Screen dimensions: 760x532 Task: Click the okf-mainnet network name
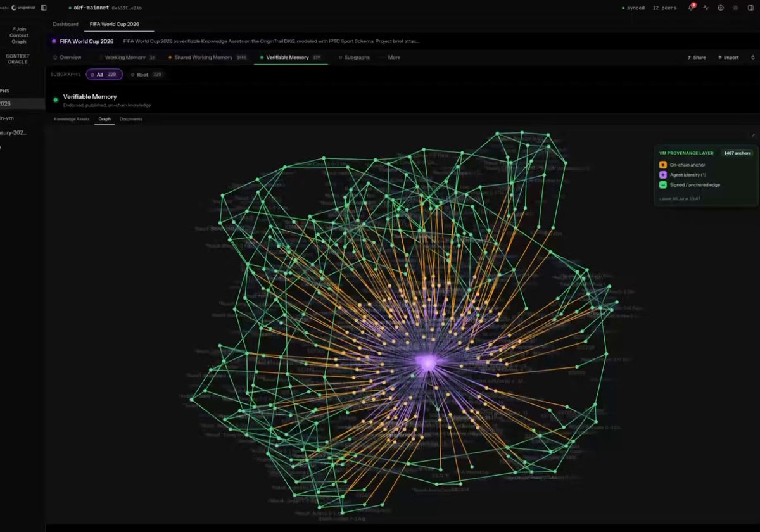[x=91, y=8]
